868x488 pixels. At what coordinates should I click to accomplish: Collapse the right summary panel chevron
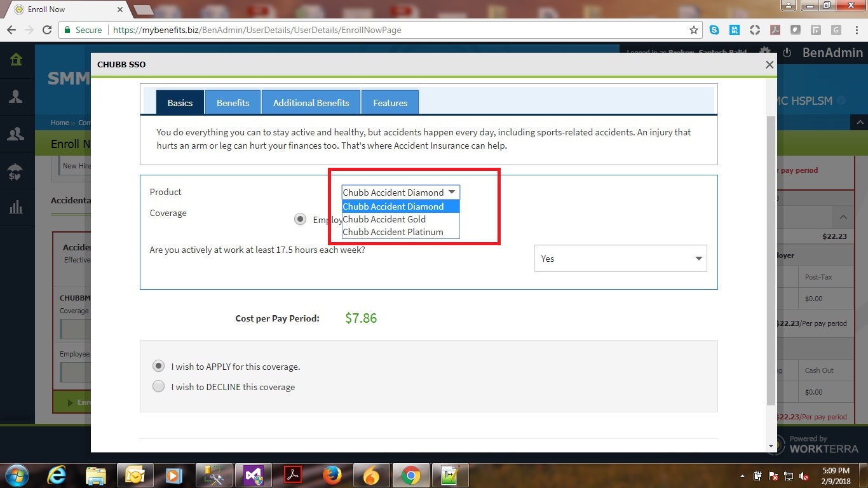coord(843,217)
